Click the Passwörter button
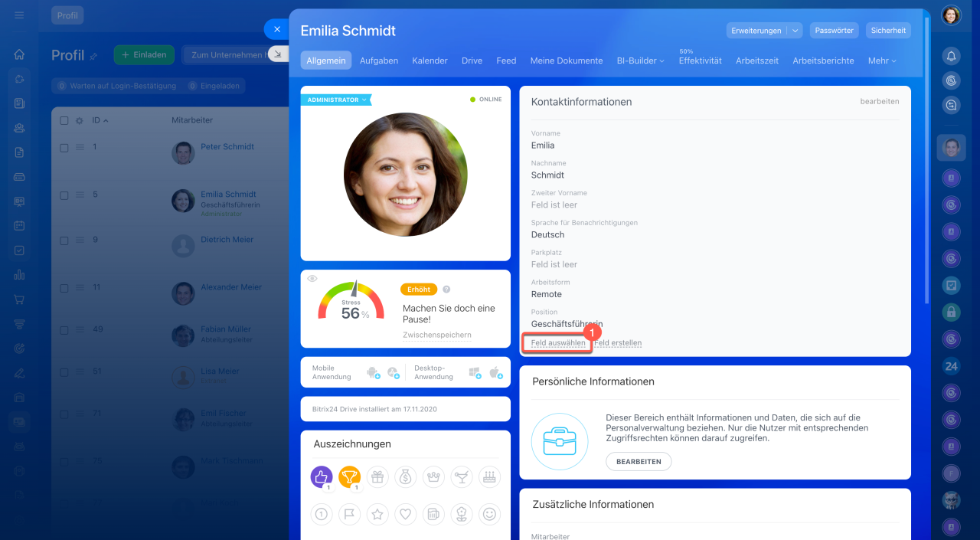 (835, 31)
